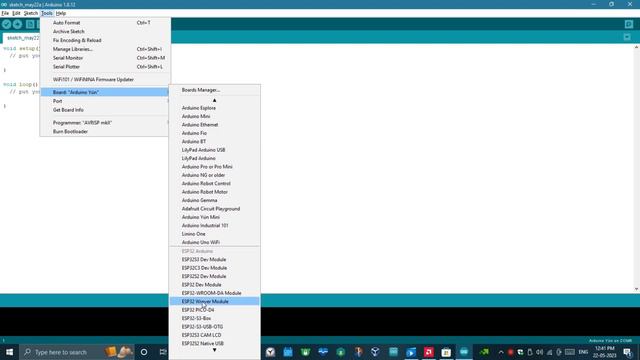Expand the Port submenu
This screenshot has height=360, width=640.
(x=105, y=101)
